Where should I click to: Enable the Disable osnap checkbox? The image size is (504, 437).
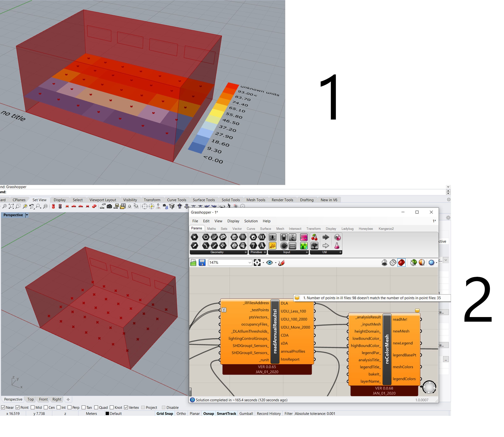pyautogui.click(x=164, y=407)
